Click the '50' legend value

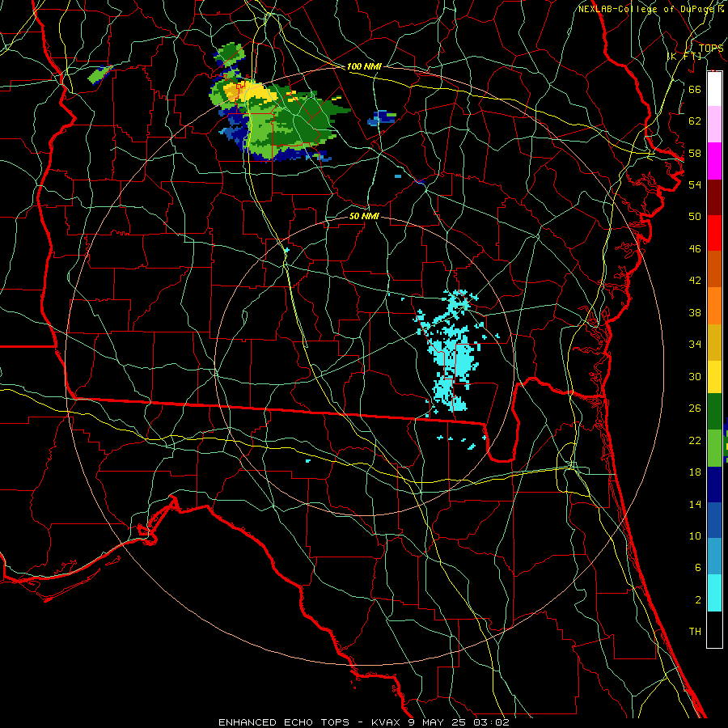point(695,217)
